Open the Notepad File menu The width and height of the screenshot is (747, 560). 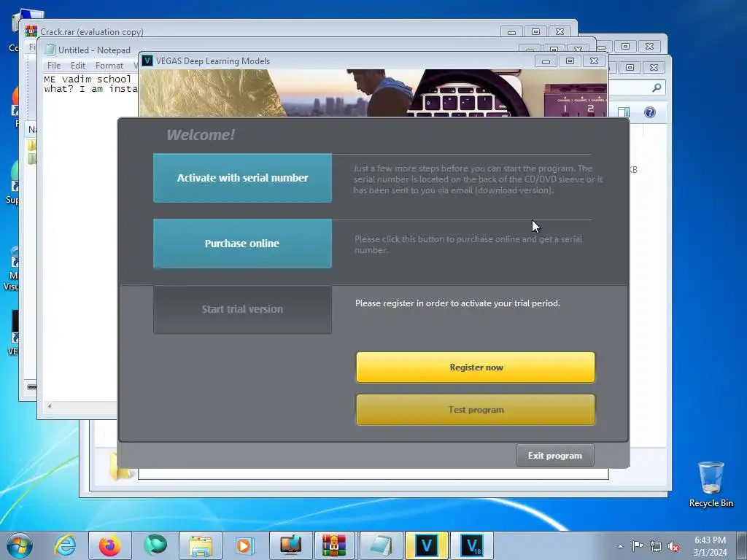tap(54, 66)
